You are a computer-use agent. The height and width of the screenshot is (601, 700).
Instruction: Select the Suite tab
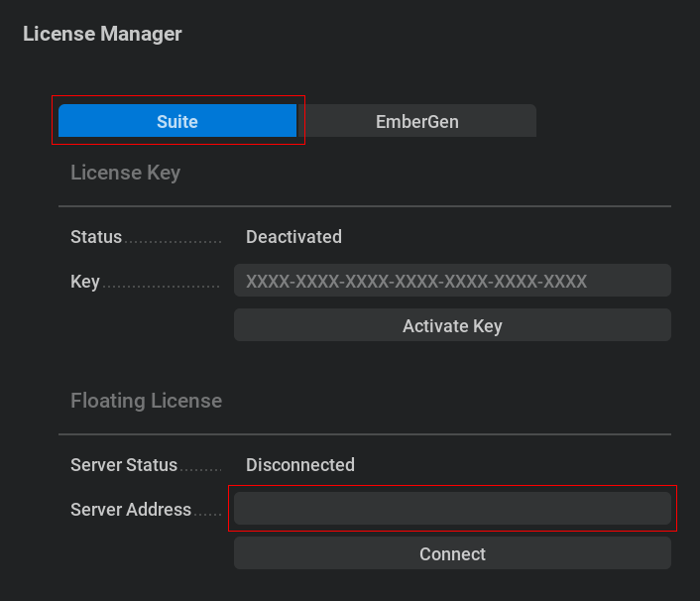click(x=177, y=121)
